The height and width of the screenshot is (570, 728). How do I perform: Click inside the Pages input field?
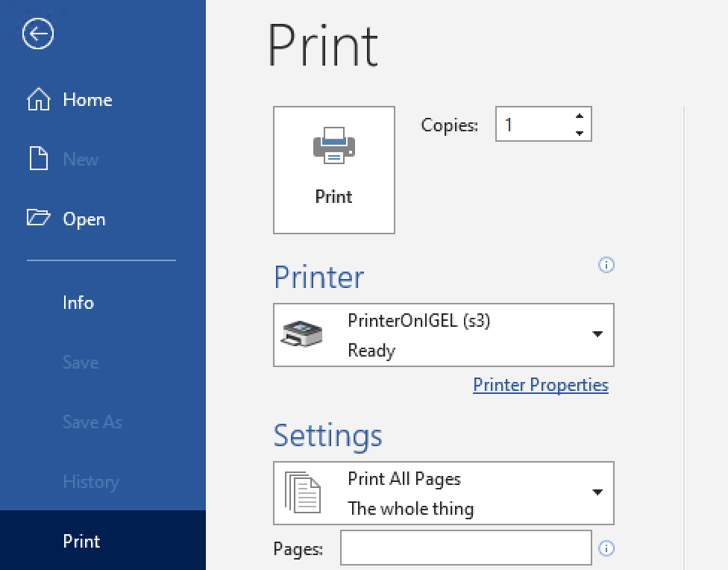pos(465,549)
